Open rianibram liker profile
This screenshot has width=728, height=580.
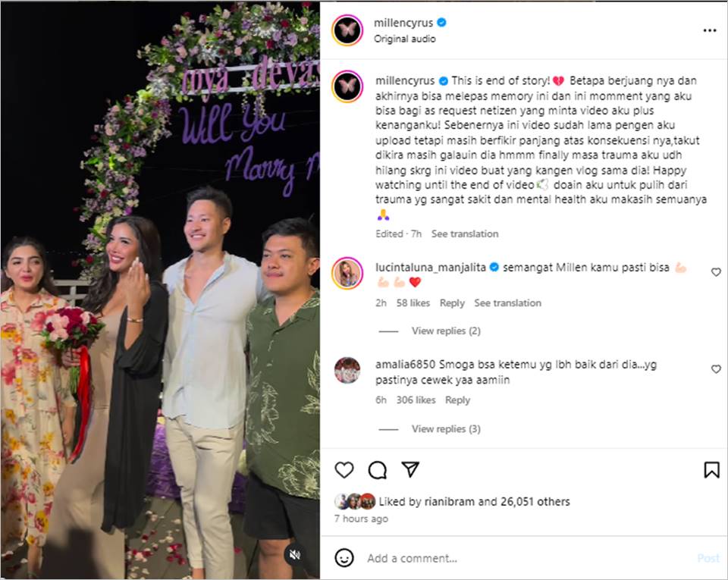click(x=449, y=502)
